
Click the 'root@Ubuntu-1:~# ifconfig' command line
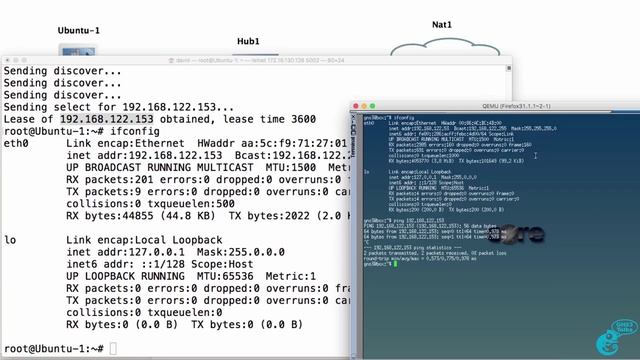82,131
